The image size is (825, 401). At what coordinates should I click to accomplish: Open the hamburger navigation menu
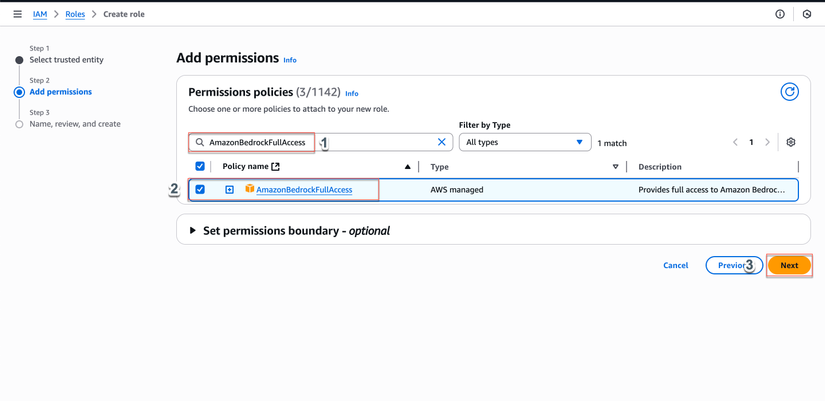17,14
